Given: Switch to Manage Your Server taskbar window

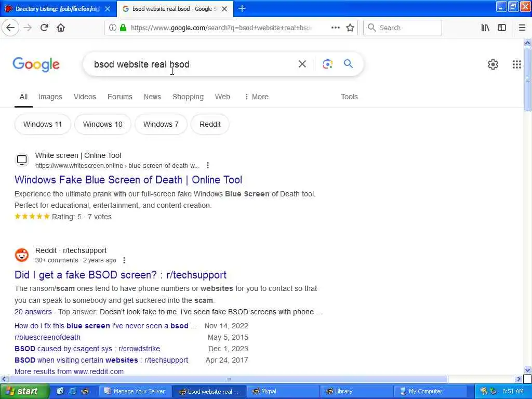Looking at the screenshot, I should [x=135, y=391].
